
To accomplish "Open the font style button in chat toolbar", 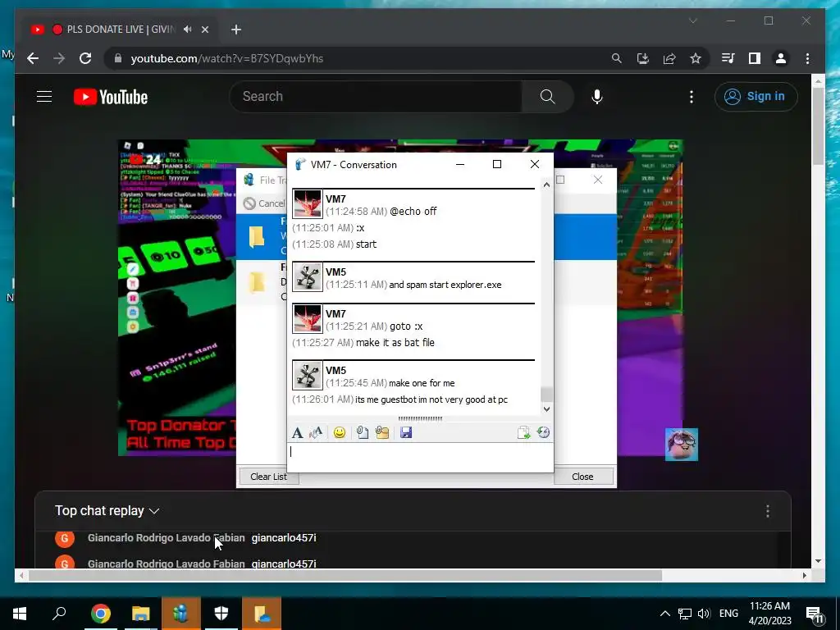I will click(x=297, y=433).
